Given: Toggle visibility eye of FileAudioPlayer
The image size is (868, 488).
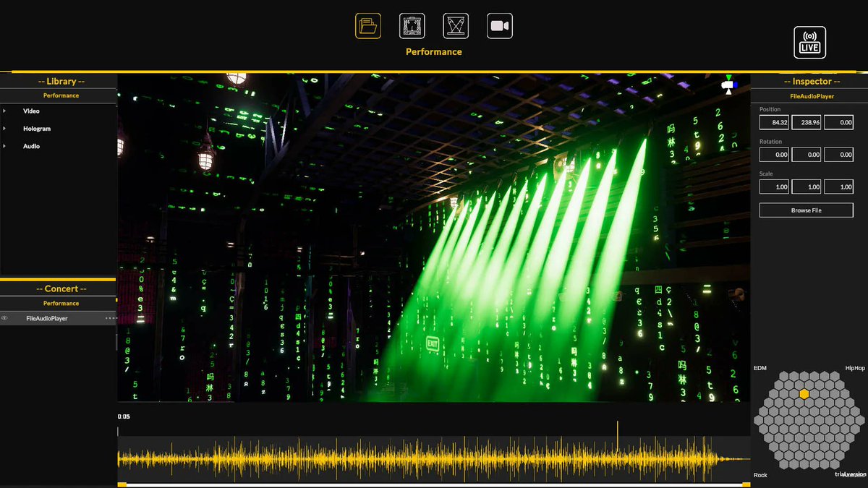Looking at the screenshot, I should [5, 318].
